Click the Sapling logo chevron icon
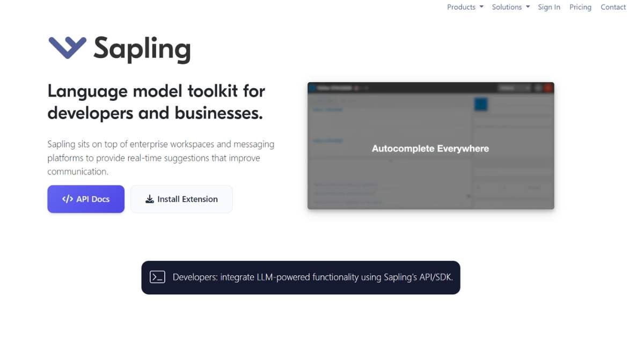 coord(67,47)
